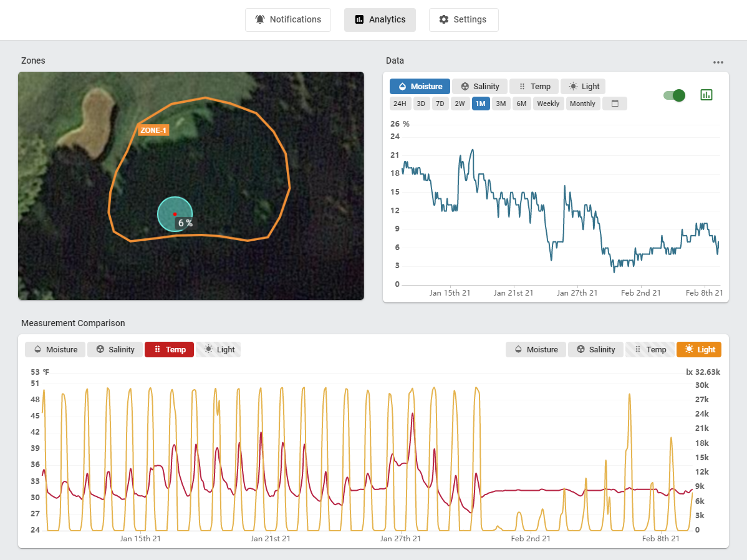747x560 pixels.
Task: Set time range to 1M
Action: tap(481, 104)
